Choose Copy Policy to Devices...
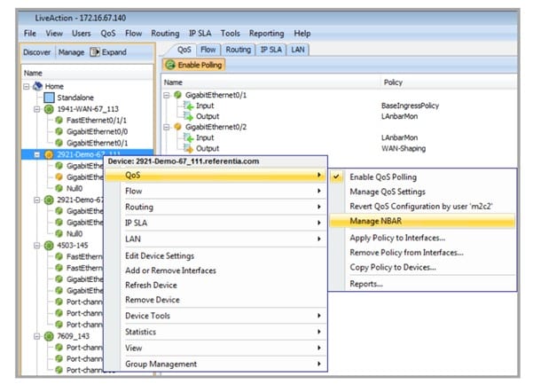Image resolution: width=533 pixels, height=392 pixels. pyautogui.click(x=422, y=267)
